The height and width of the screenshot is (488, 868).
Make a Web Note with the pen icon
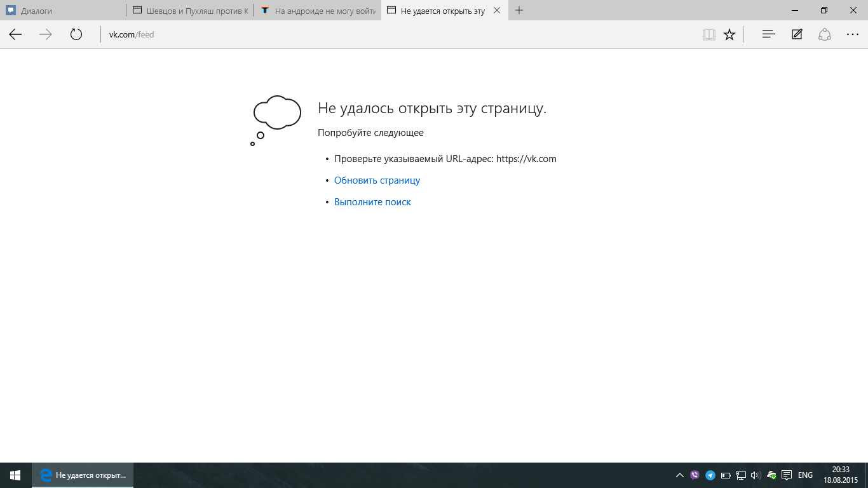coord(797,35)
